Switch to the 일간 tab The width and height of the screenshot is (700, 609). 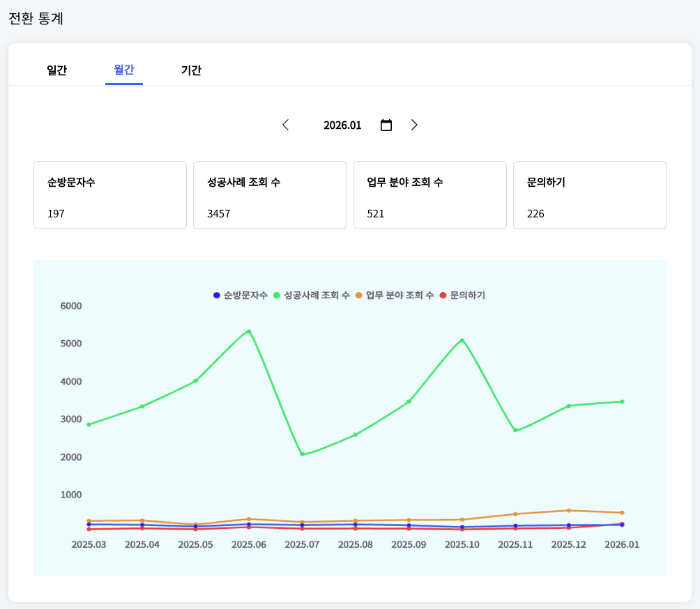point(56,70)
